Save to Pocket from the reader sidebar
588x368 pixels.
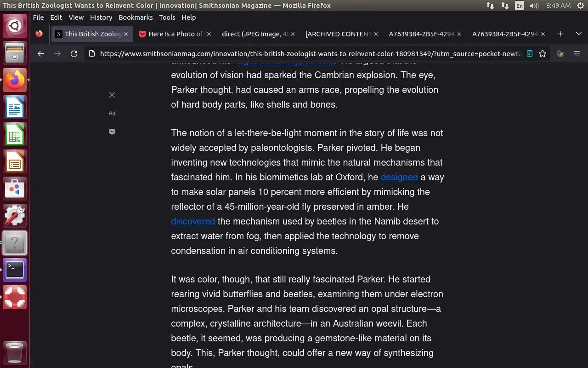(112, 132)
